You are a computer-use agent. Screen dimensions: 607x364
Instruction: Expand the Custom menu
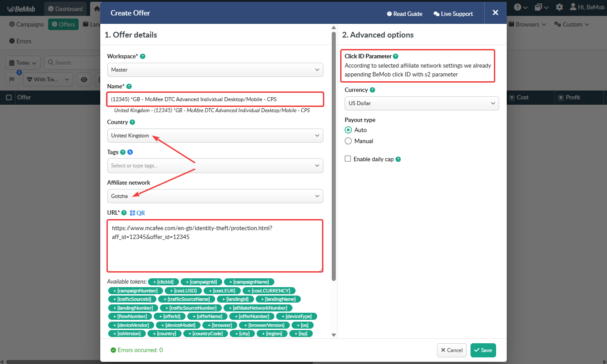[572, 24]
